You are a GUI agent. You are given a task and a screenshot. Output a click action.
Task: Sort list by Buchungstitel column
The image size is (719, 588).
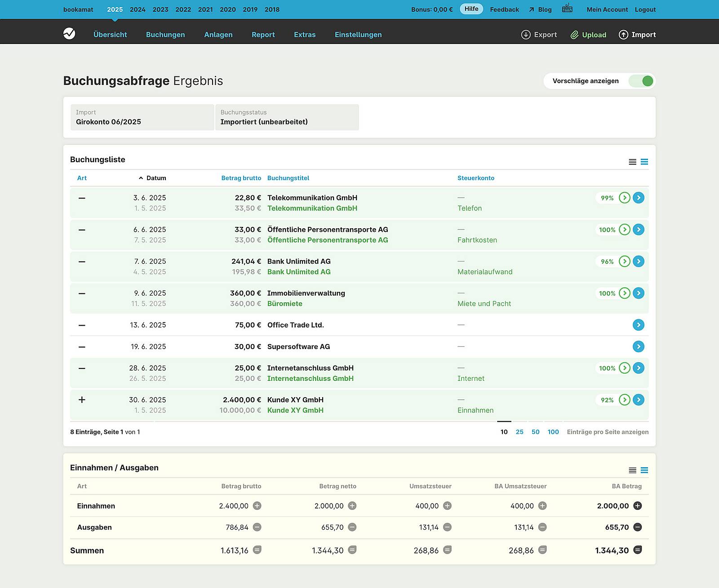click(288, 178)
